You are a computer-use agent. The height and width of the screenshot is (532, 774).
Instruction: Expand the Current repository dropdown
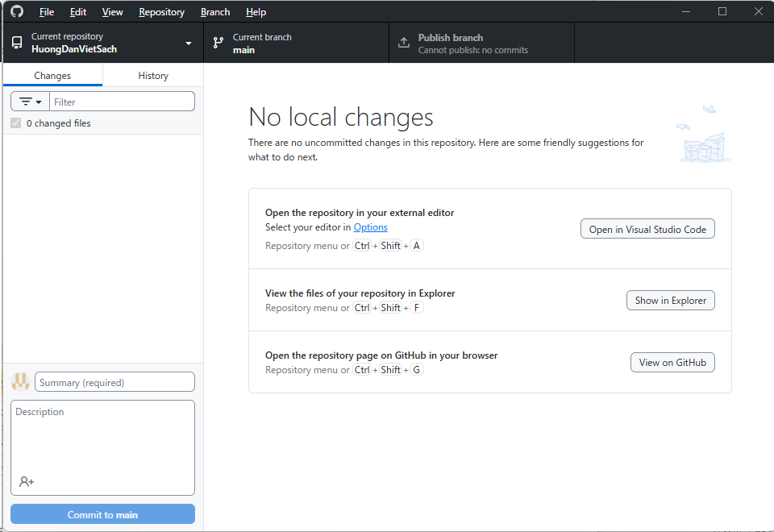103,43
